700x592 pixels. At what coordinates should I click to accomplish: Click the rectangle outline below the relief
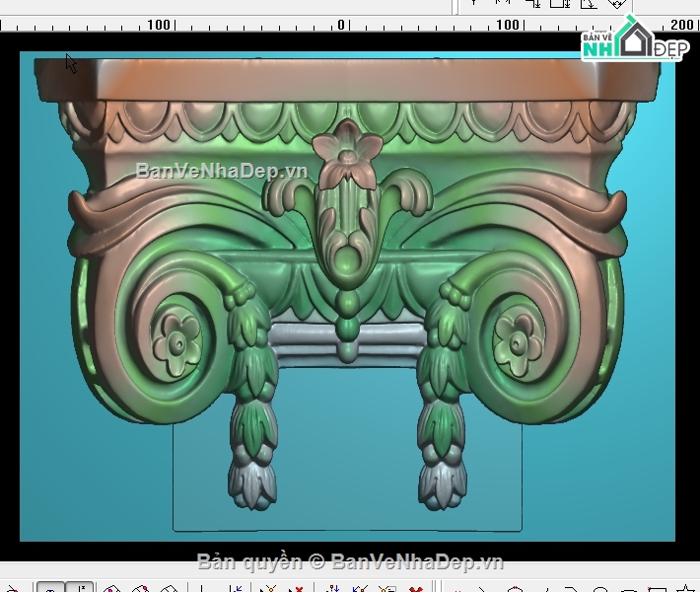(x=347, y=530)
